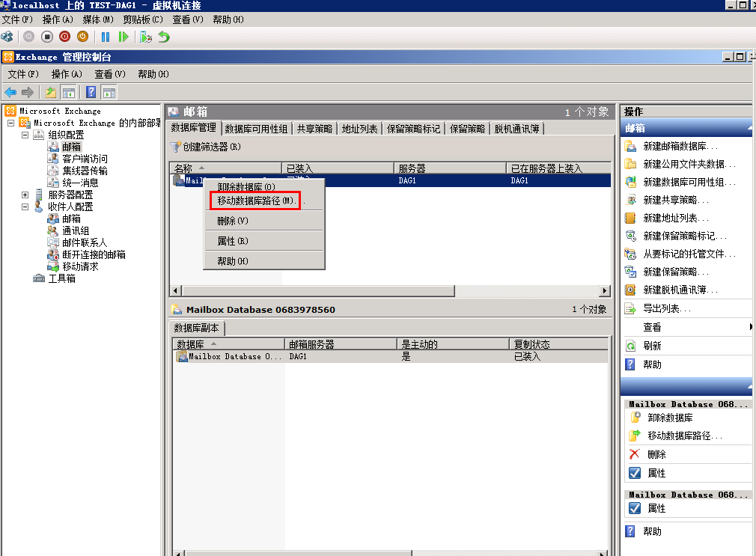Click 新建公用文件夹数据 action
Image resolution: width=756 pixels, height=556 pixels.
pyautogui.click(x=689, y=164)
